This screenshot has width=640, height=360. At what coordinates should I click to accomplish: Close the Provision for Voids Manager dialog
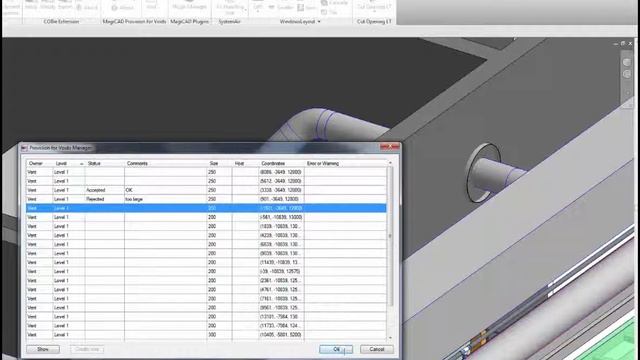[x=390, y=147]
